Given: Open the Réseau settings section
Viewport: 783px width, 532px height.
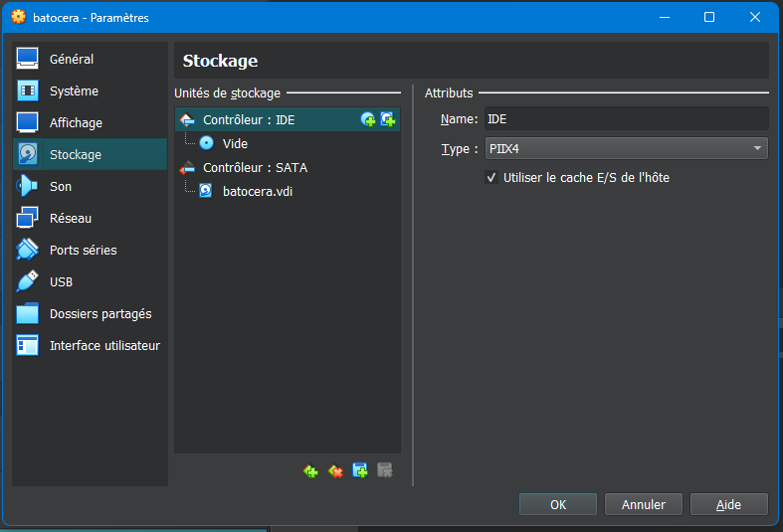Looking at the screenshot, I should pyautogui.click(x=90, y=218).
